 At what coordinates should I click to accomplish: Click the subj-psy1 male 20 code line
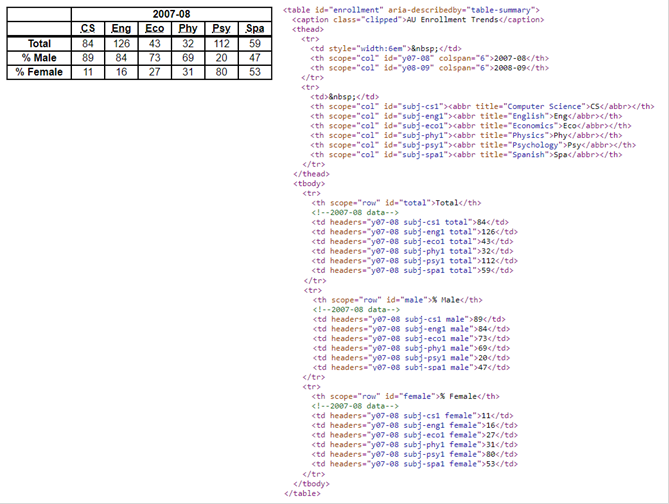click(x=411, y=358)
